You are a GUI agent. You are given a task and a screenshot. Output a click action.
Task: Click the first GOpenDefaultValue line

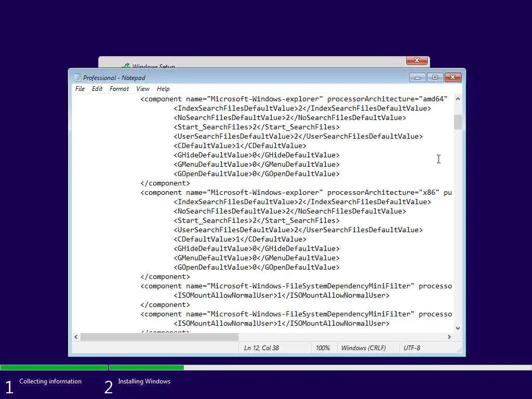pyautogui.click(x=257, y=174)
